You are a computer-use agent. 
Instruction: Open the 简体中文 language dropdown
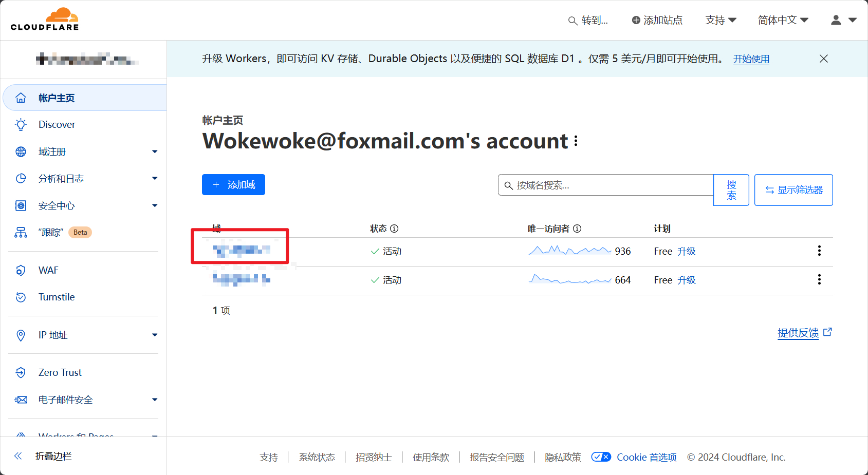[x=783, y=20]
